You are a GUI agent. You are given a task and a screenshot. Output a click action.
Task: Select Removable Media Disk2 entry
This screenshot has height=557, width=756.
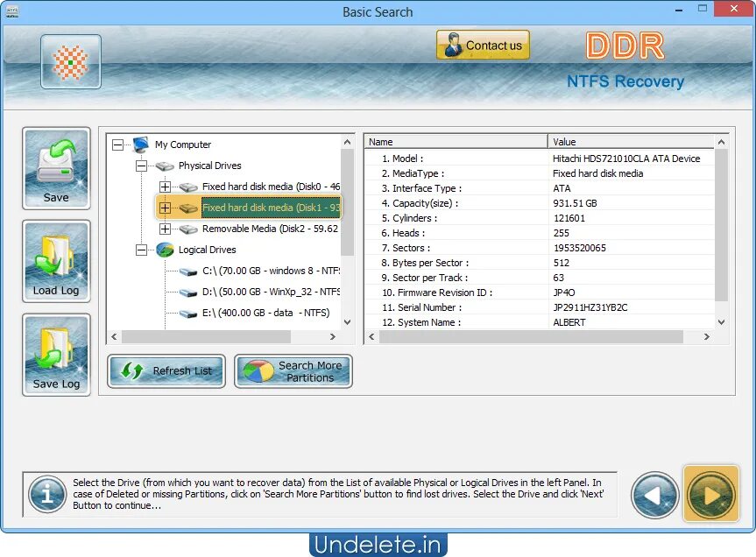[x=270, y=229]
